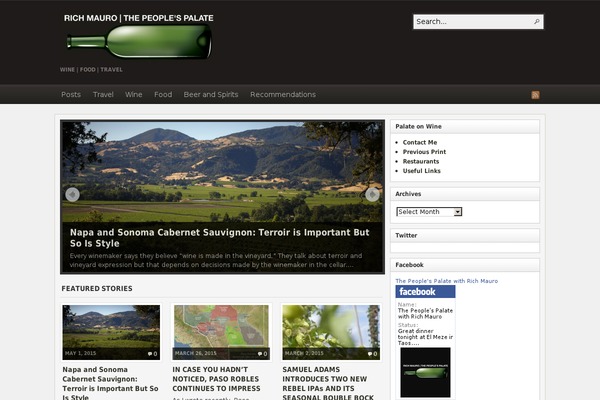Click the Previous Print link

[x=424, y=152]
